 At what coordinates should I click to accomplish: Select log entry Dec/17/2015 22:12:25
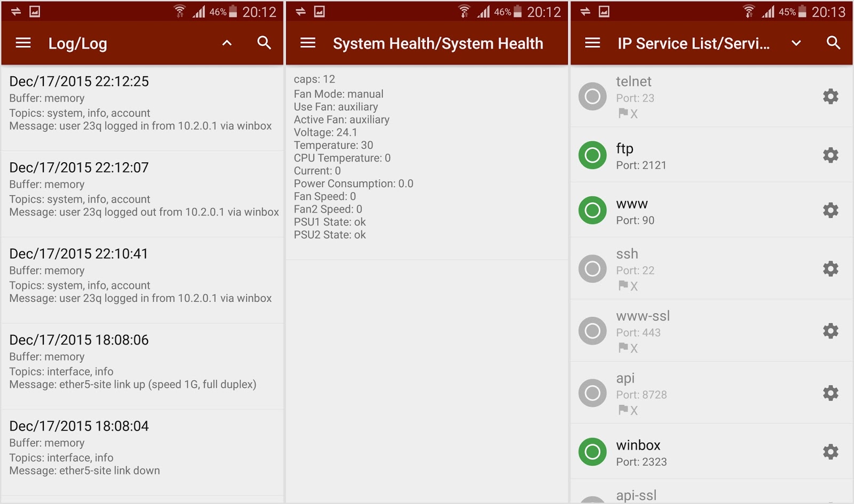tap(142, 108)
